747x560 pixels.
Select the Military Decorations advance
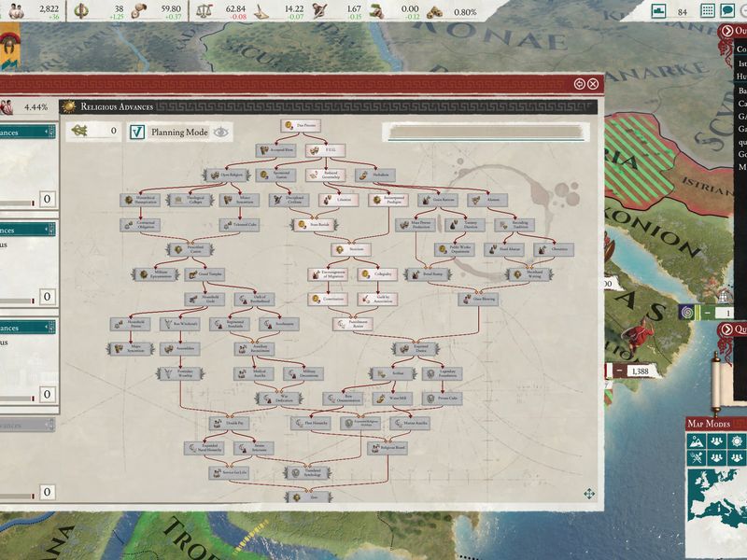coord(303,374)
